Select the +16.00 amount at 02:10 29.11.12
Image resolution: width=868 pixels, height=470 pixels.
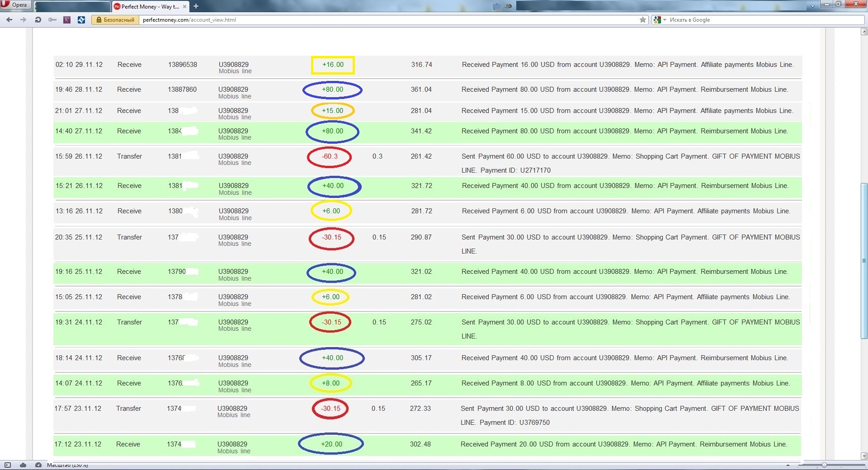pos(333,65)
